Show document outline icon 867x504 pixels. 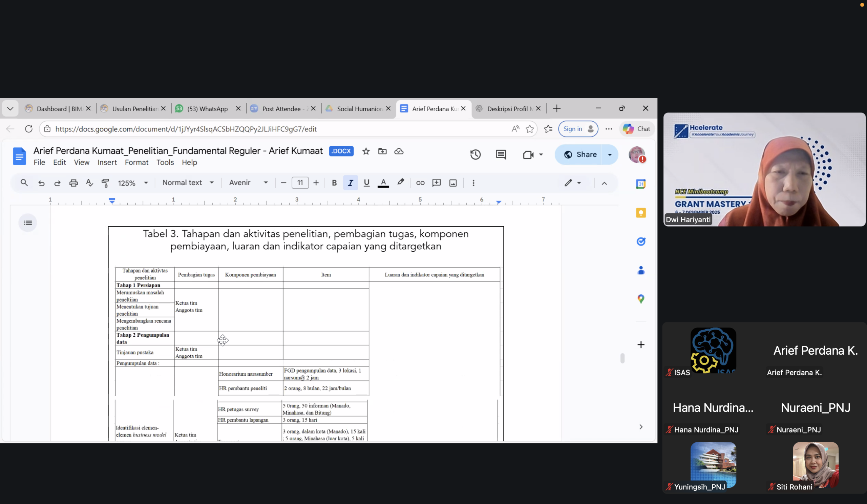point(28,223)
